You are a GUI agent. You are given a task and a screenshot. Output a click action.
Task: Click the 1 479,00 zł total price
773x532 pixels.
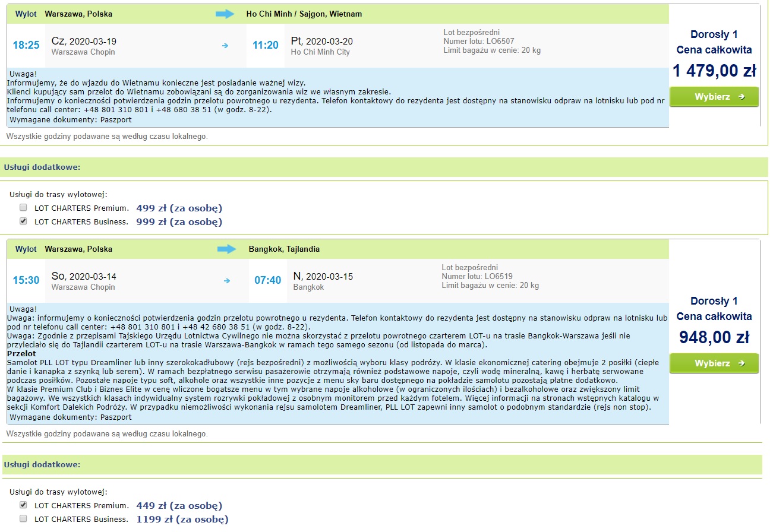714,71
